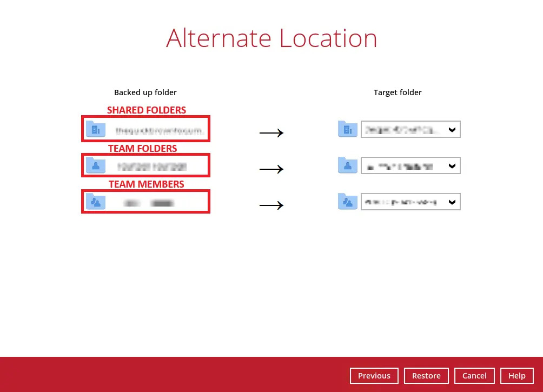Click the target shared folder icon beside first dropdown

point(348,129)
